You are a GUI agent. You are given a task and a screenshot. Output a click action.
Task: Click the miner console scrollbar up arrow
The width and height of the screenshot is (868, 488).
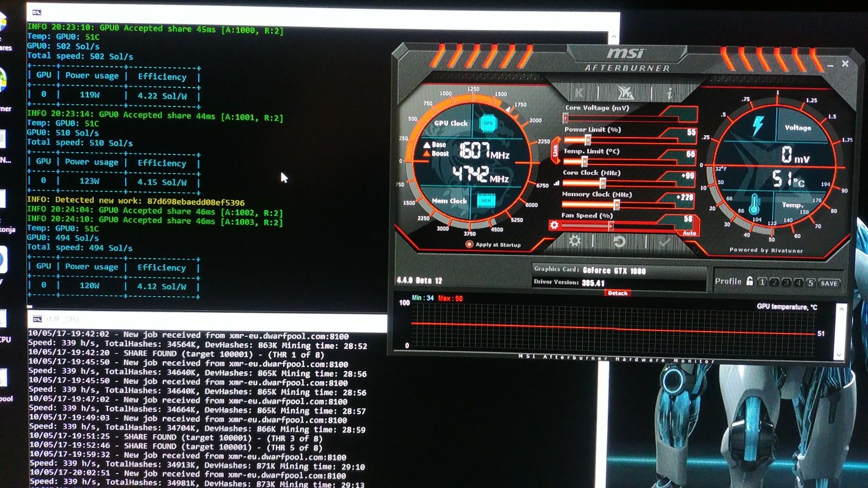pyautogui.click(x=614, y=37)
